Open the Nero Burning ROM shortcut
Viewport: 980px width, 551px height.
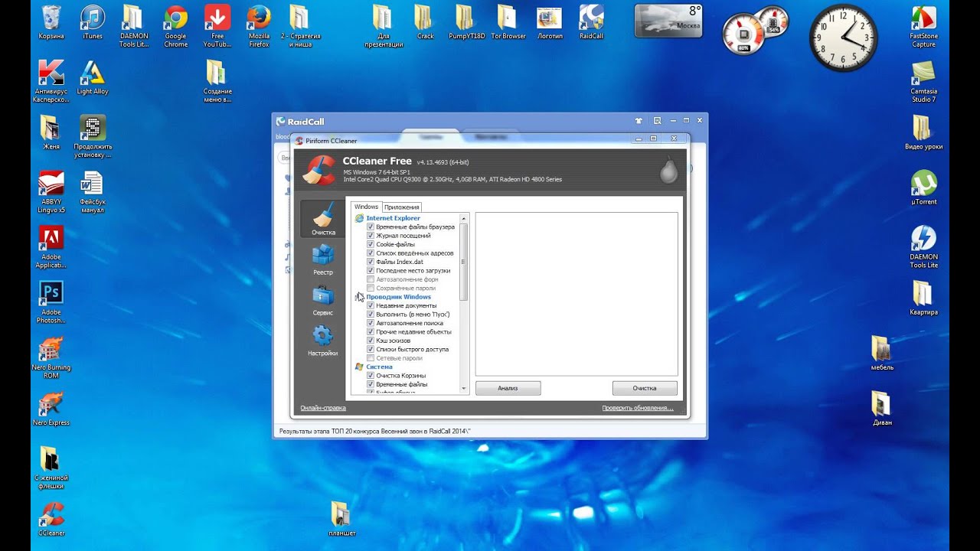click(51, 357)
